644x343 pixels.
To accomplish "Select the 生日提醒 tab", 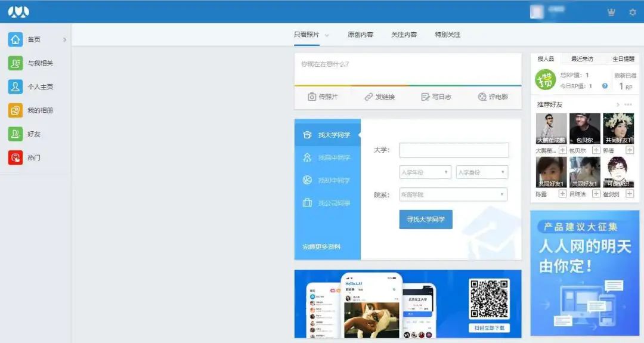I will click(x=624, y=58).
